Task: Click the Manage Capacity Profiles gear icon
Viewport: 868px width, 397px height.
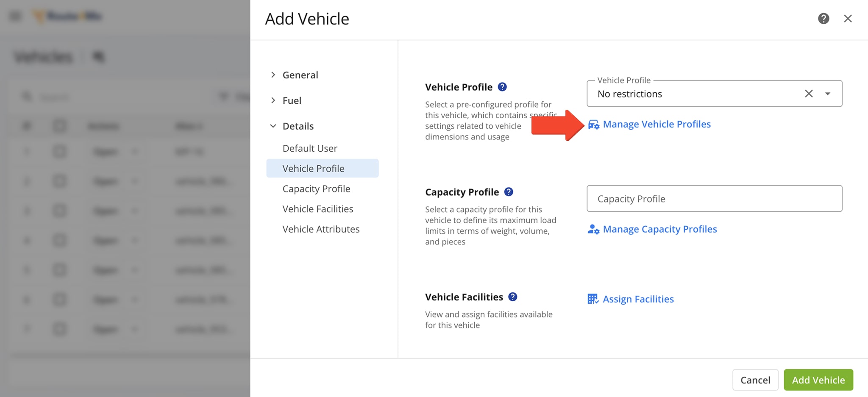Action: pyautogui.click(x=593, y=230)
